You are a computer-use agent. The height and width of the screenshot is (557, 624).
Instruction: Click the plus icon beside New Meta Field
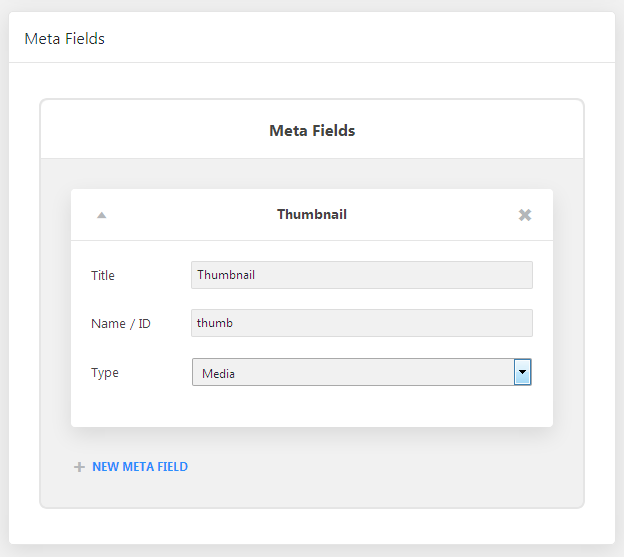[x=80, y=467]
